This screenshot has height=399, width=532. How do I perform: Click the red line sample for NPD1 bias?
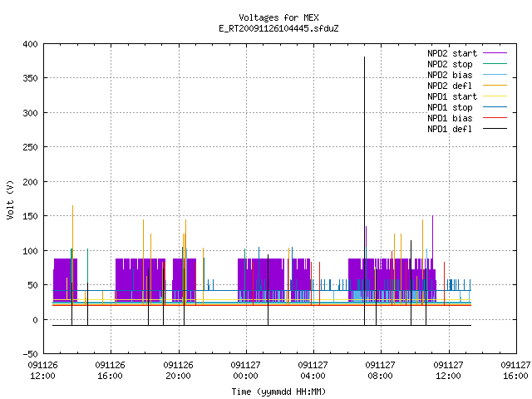[495, 118]
